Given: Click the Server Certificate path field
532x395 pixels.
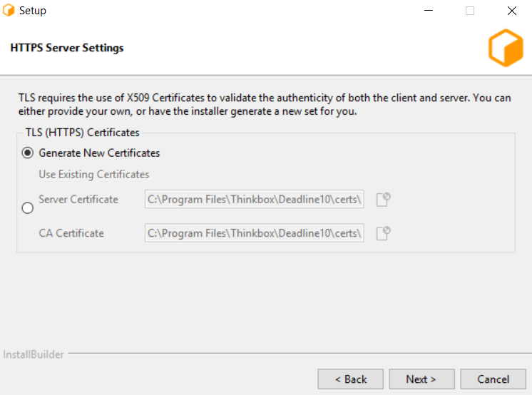Looking at the screenshot, I should coord(254,199).
